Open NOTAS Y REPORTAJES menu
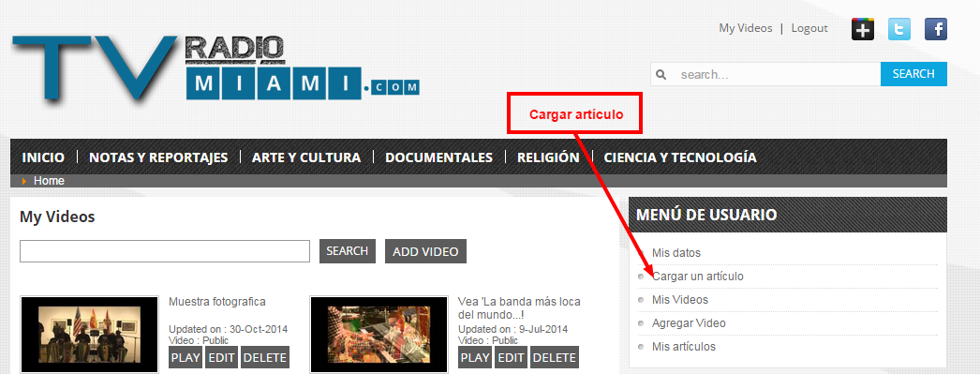This screenshot has height=374, width=980. pos(158,157)
